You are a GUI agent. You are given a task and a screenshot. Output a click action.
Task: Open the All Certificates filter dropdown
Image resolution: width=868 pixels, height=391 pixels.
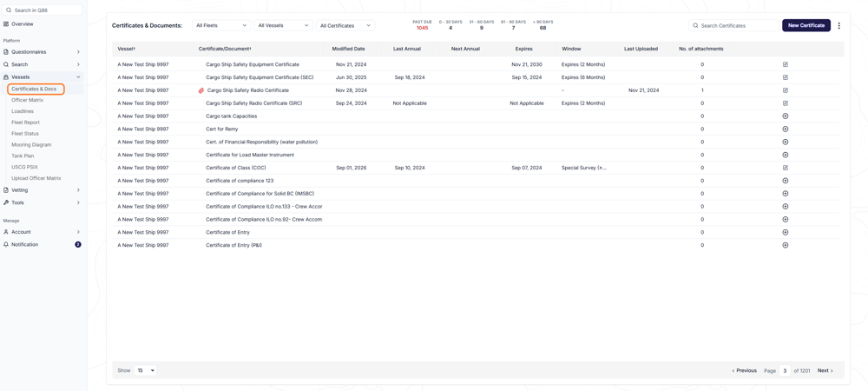pyautogui.click(x=345, y=25)
